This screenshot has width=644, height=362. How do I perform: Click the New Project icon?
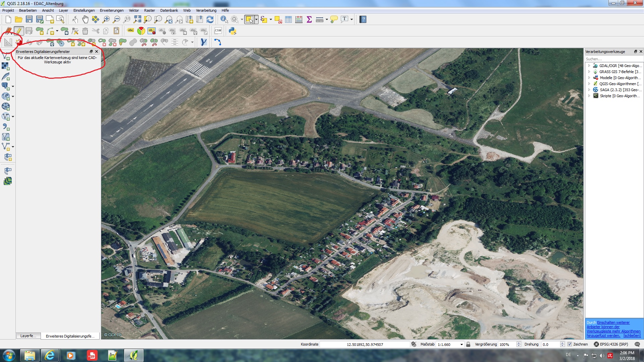click(8, 19)
